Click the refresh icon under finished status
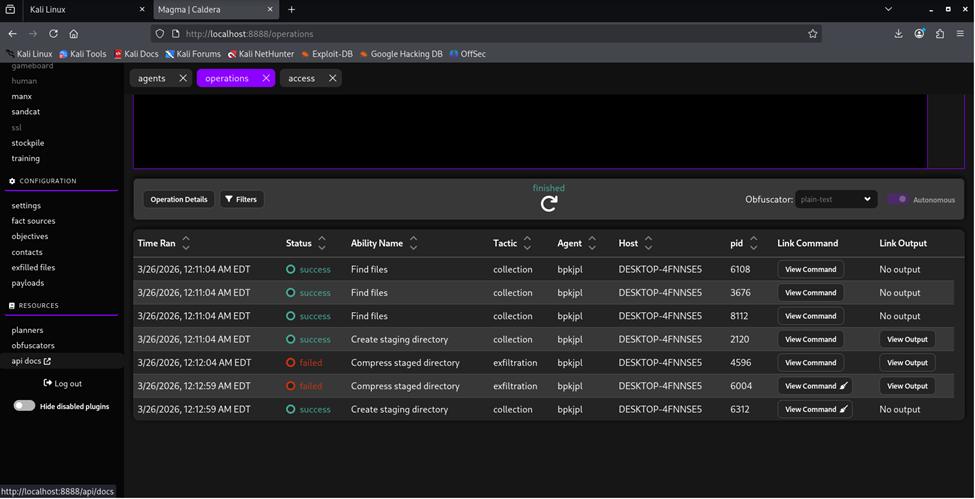This screenshot has height=499, width=975. coord(549,203)
